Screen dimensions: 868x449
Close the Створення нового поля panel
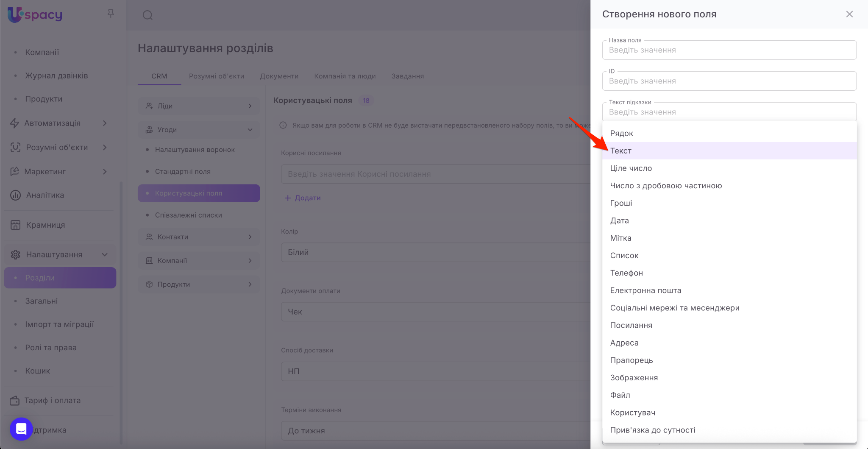click(x=849, y=14)
